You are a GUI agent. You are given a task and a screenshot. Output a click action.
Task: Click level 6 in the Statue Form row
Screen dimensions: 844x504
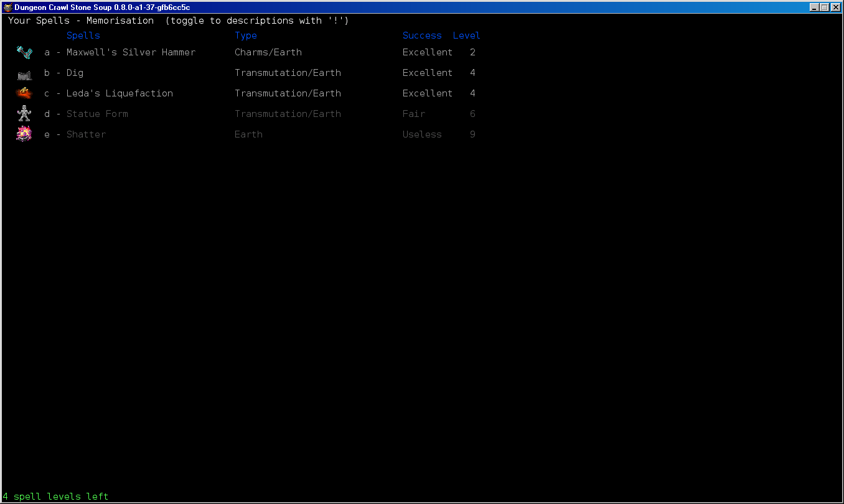coord(473,114)
